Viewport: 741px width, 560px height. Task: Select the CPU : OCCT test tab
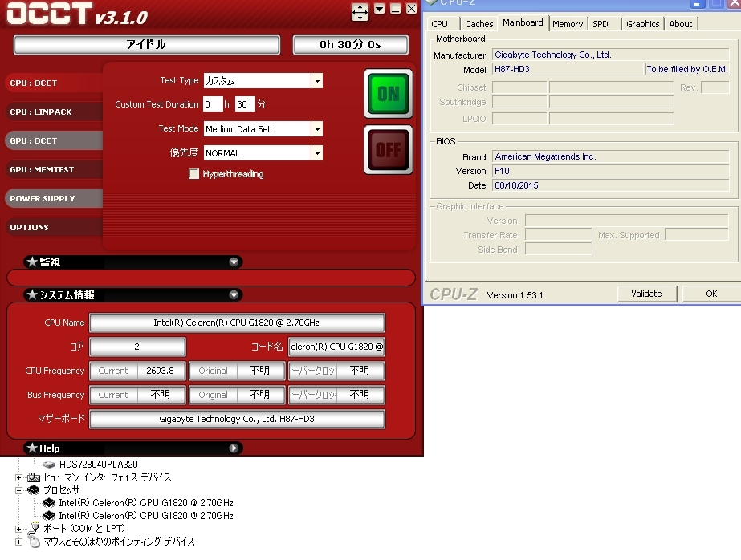tap(54, 83)
